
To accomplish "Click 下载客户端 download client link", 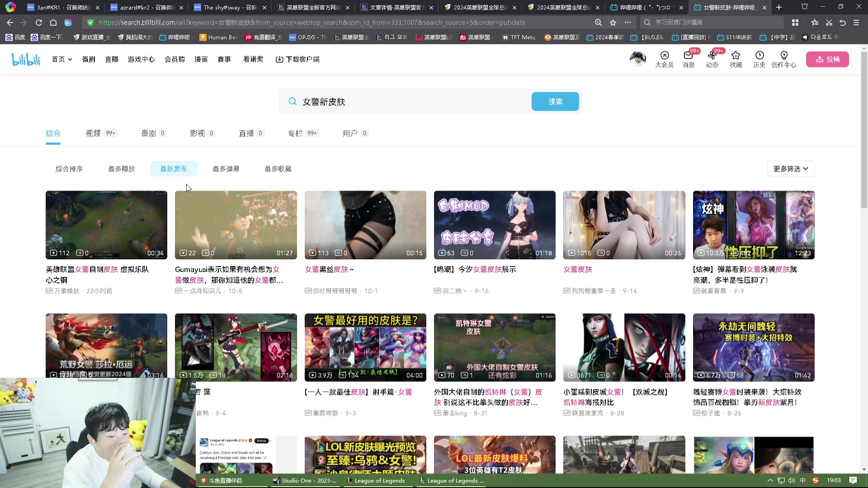I will pos(297,59).
